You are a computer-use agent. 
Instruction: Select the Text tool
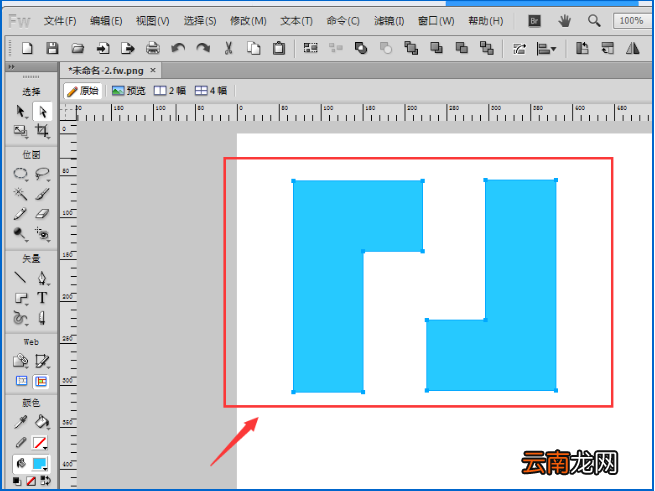[42, 298]
